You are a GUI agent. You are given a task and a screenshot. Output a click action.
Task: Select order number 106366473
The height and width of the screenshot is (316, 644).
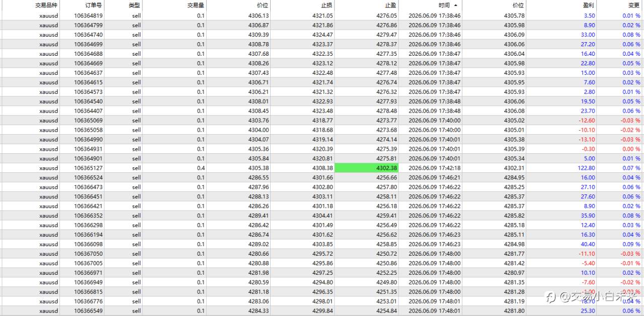[88, 187]
